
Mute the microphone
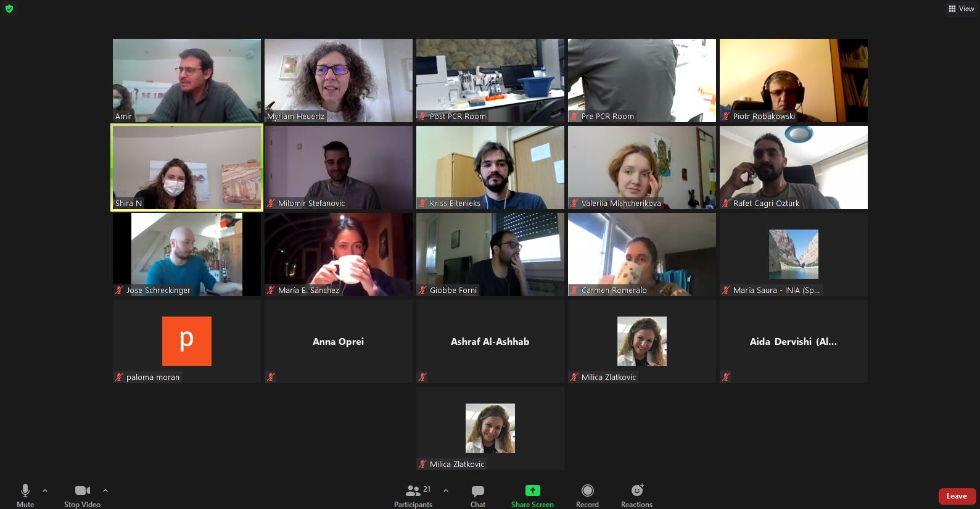point(25,495)
